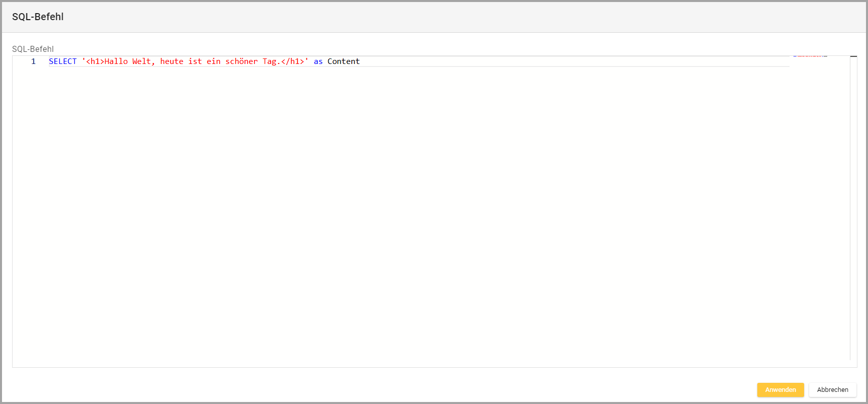Click the SQL-Befehl field label
The height and width of the screenshot is (404, 868).
(33, 49)
